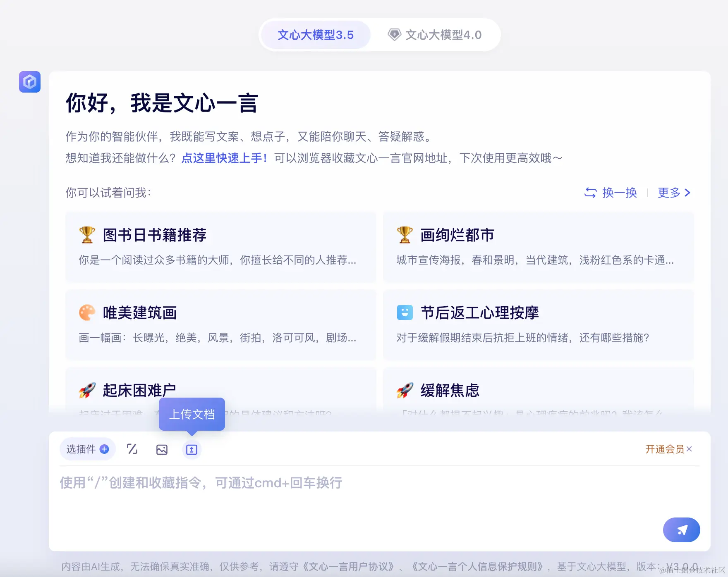Click the slash command instruction icon
Viewport: 728px width, 577px height.
tap(132, 449)
